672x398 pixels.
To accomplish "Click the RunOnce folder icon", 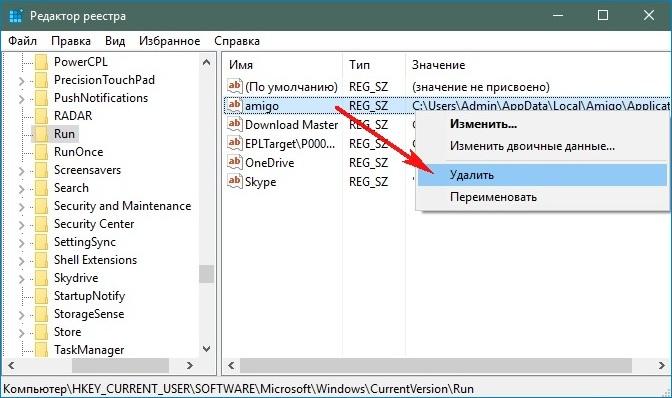I will pos(41,152).
